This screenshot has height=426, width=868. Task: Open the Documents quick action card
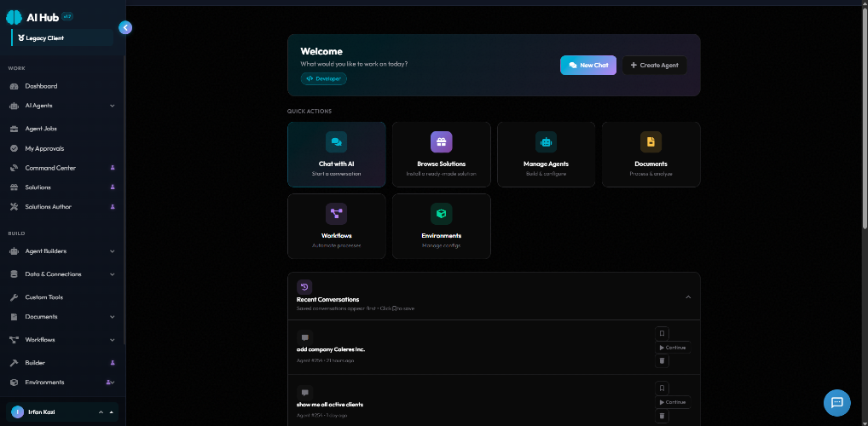click(x=651, y=154)
